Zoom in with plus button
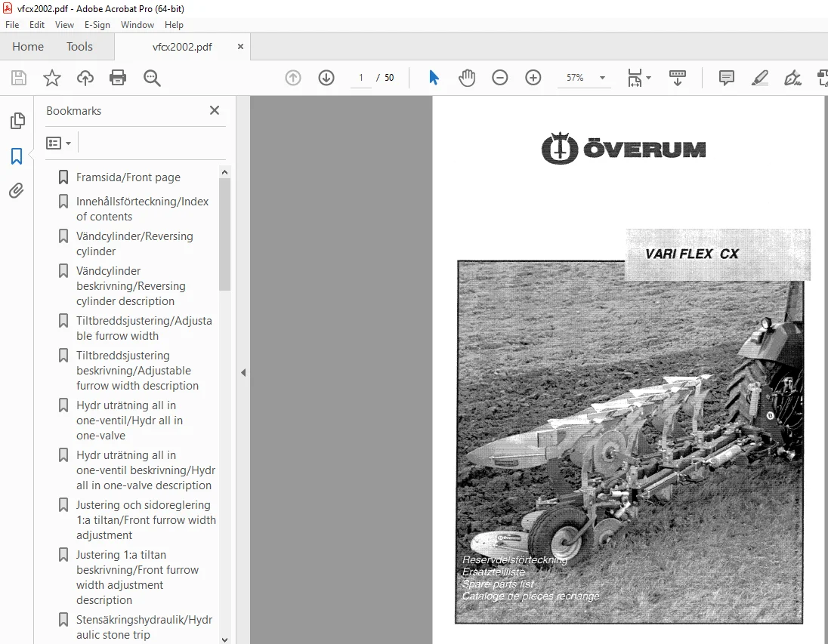This screenshot has height=644, width=828. 533,78
